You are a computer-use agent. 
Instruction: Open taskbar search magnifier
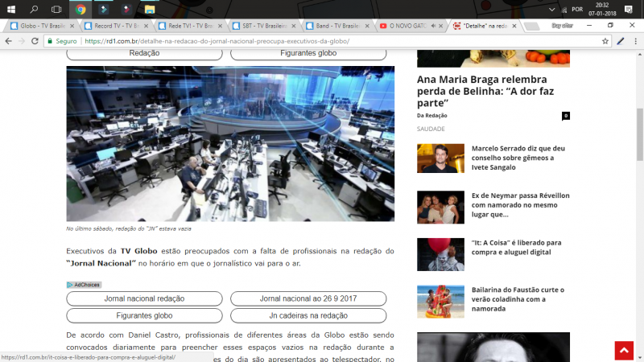34,9
